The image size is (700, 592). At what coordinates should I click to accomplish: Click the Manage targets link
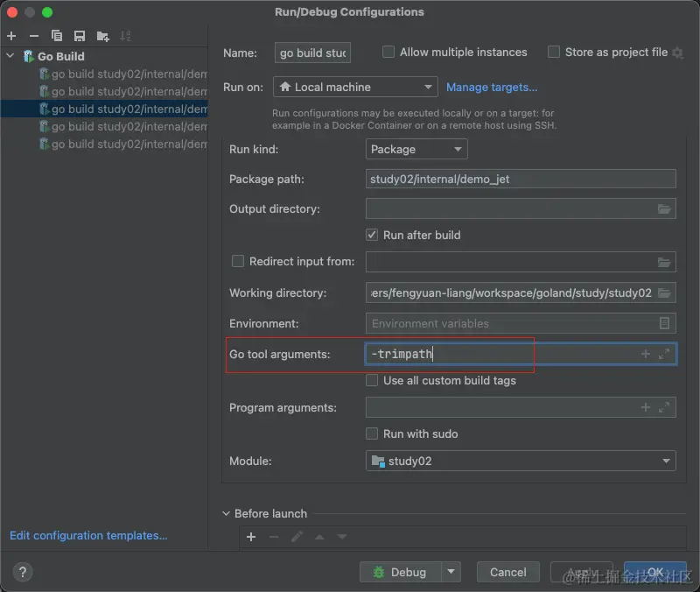[492, 87]
